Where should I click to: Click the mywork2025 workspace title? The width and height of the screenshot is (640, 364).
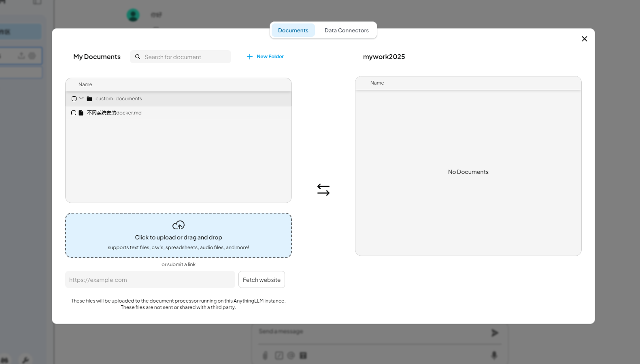[x=384, y=57]
